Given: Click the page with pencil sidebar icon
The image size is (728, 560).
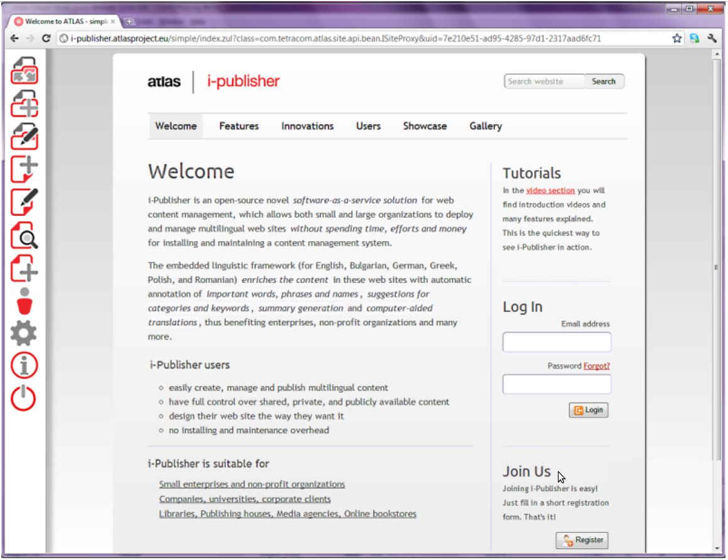Looking at the screenshot, I should [x=24, y=202].
